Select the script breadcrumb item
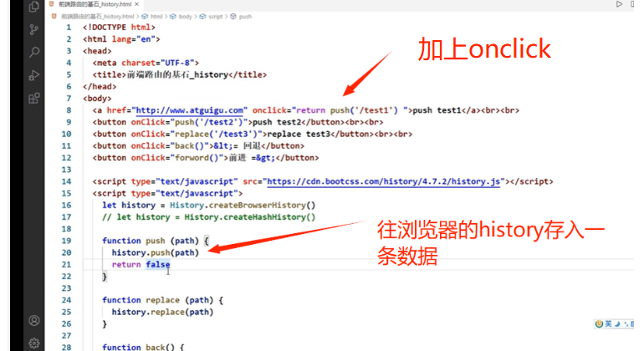Screen dimensions: 644x351 point(215,17)
